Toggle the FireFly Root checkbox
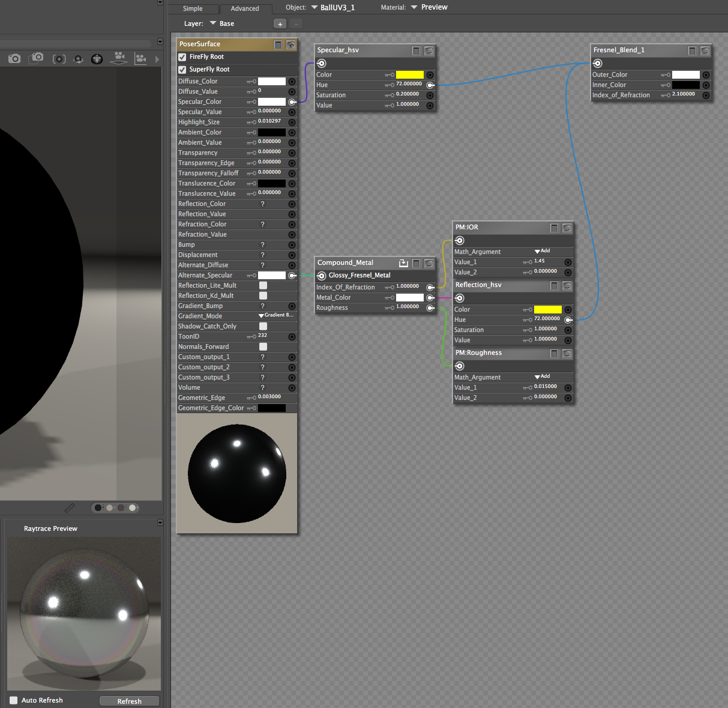The image size is (728, 708). (182, 57)
